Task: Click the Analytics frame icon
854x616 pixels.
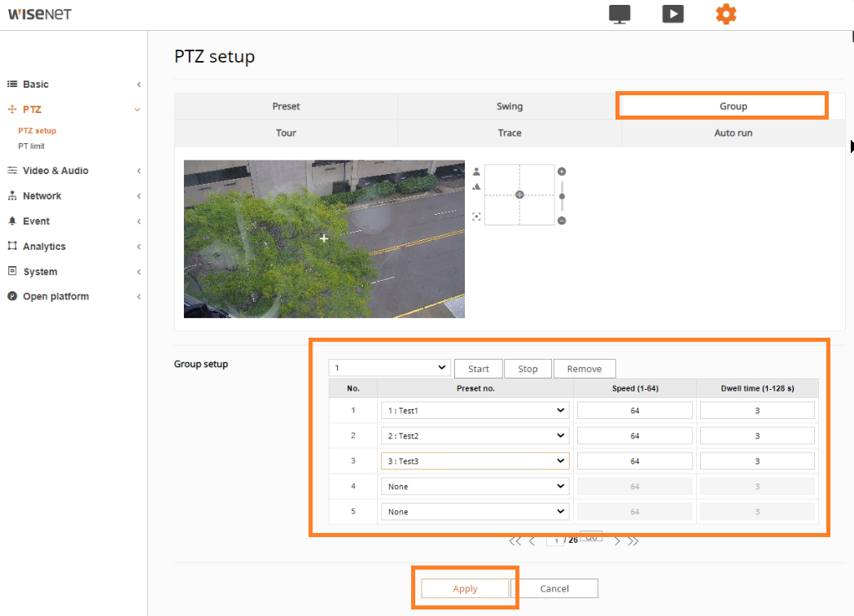Action: pos(12,246)
